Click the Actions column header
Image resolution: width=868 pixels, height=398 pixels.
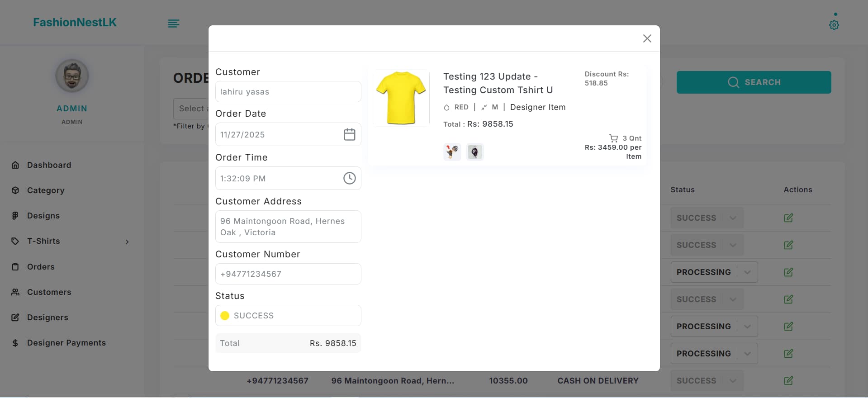coord(798,190)
